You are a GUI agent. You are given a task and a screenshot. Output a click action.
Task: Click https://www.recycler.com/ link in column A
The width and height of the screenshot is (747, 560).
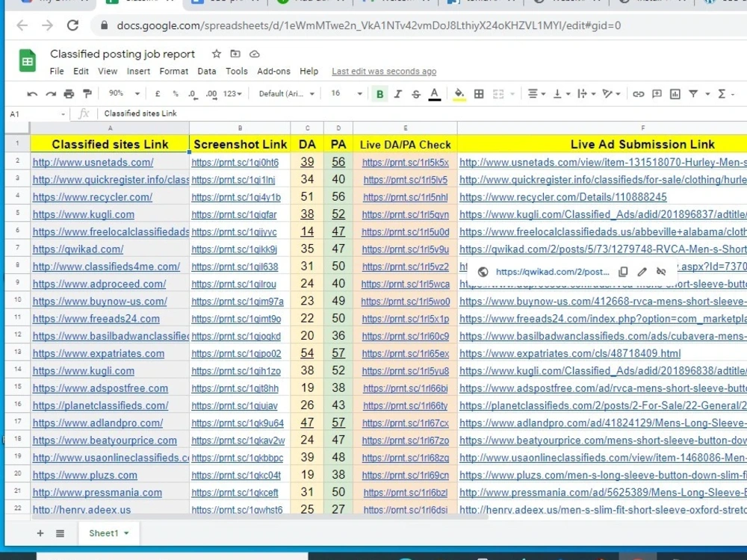93,197
